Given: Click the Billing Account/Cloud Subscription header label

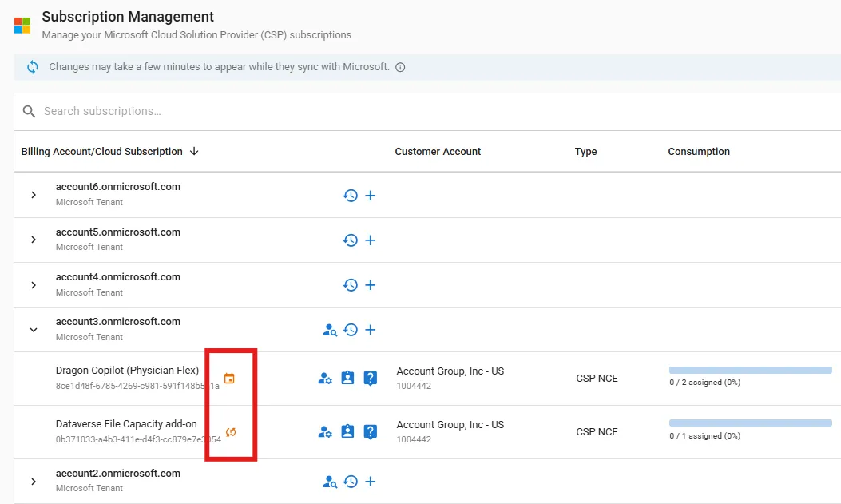Looking at the screenshot, I should 102,152.
